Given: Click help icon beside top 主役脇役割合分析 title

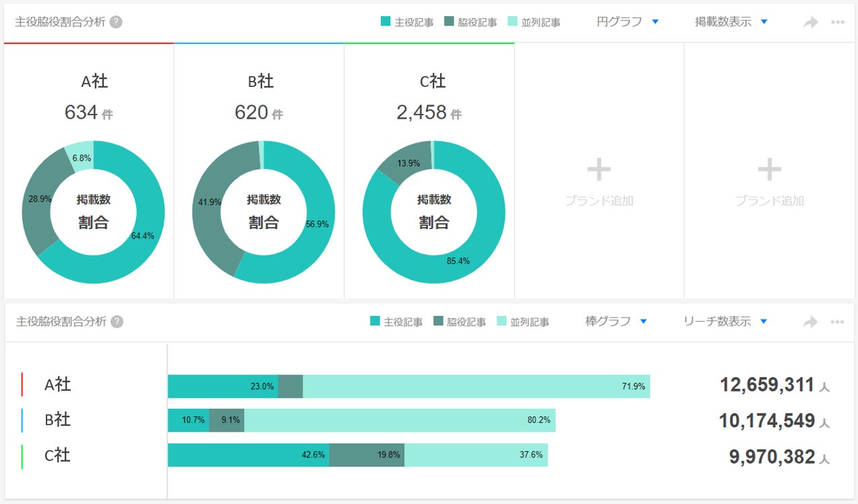Looking at the screenshot, I should point(117,22).
